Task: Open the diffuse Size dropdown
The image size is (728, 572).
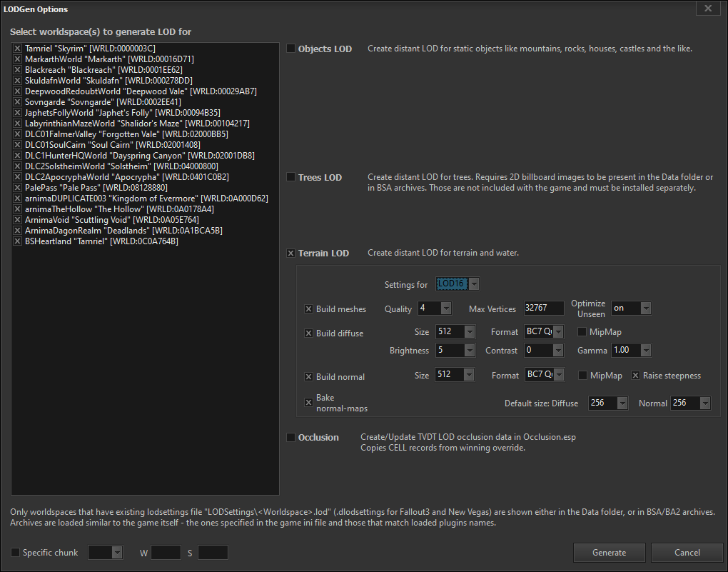Action: pyautogui.click(x=455, y=332)
